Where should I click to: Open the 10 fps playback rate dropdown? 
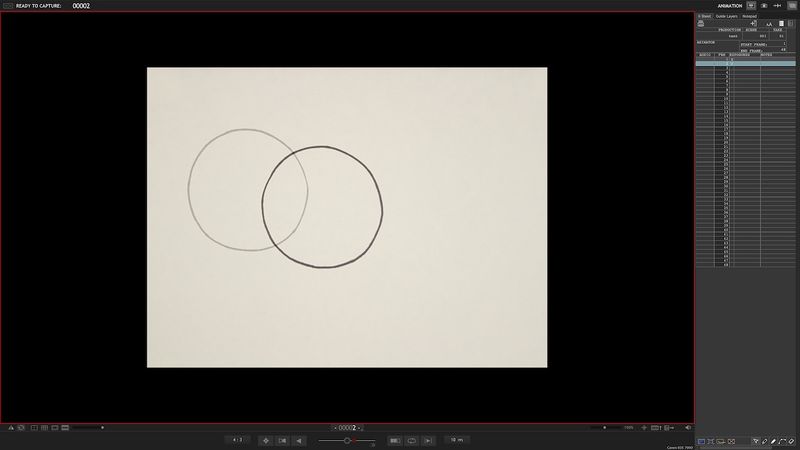[455, 440]
